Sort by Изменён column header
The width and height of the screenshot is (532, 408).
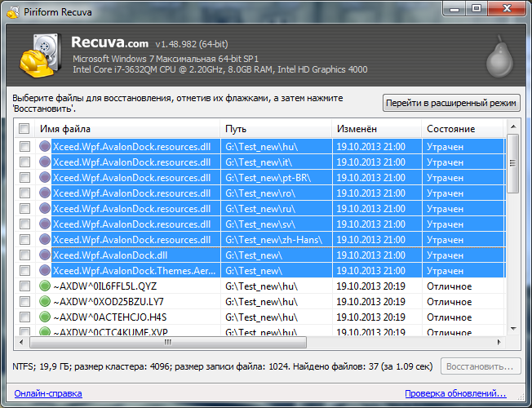[x=377, y=129]
